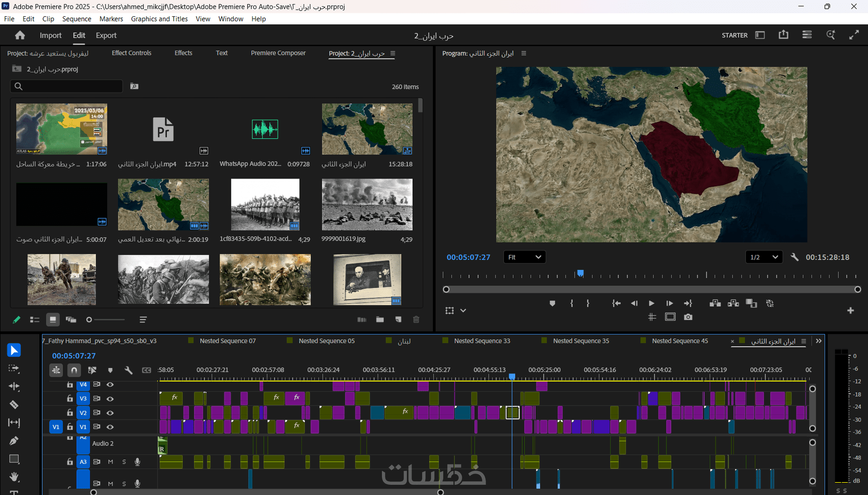Activate the Slip tool
This screenshot has height=495, width=868.
14,423
